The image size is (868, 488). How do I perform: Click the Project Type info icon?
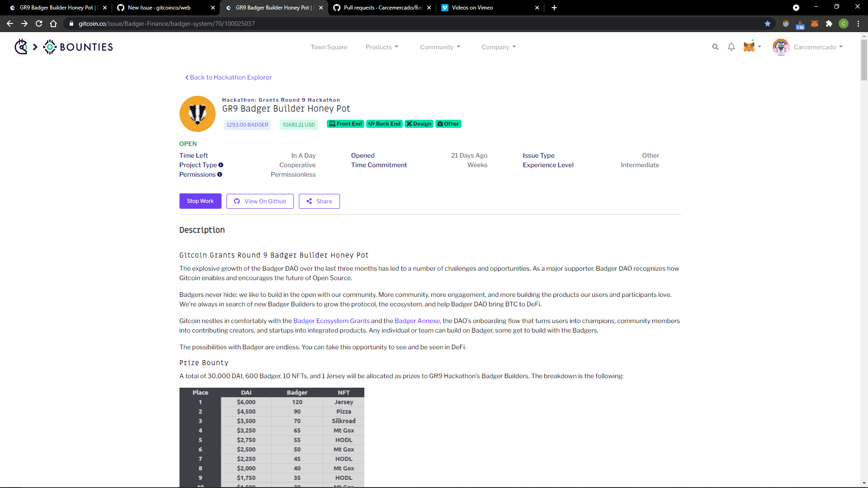[221, 165]
